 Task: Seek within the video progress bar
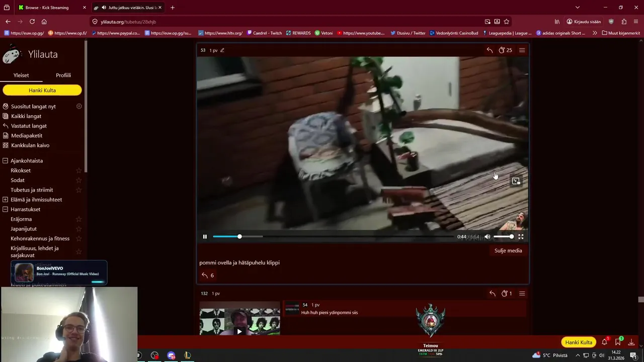[x=333, y=237]
